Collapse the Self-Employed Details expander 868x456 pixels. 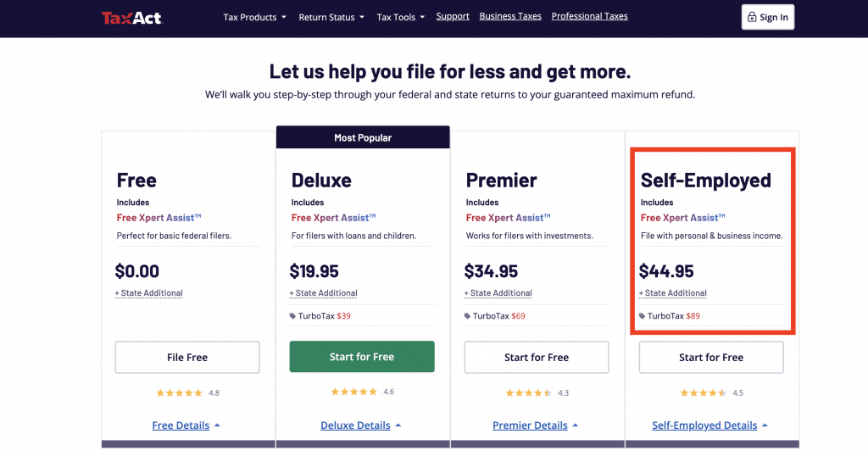point(710,425)
